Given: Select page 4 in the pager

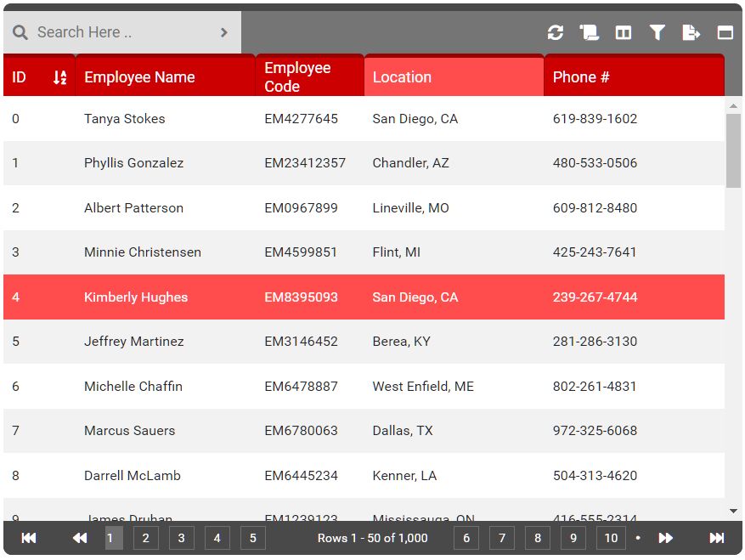Looking at the screenshot, I should [x=217, y=538].
